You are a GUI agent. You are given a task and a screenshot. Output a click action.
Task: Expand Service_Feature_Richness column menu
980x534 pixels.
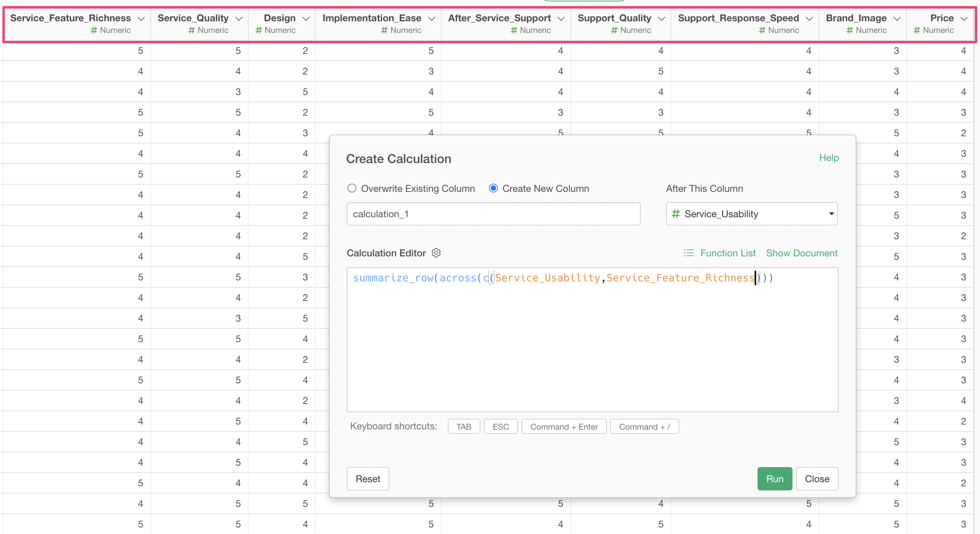coord(141,19)
